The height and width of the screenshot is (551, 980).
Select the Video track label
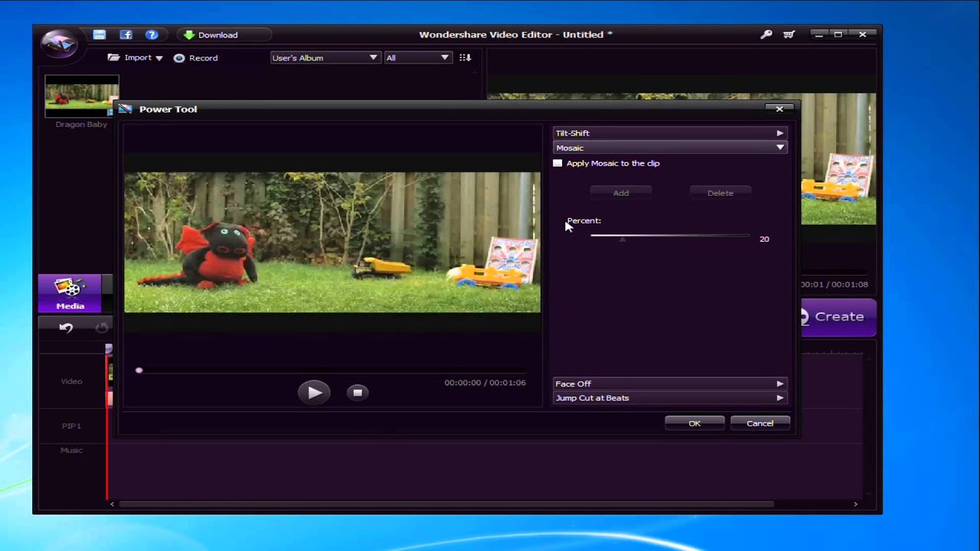point(71,381)
